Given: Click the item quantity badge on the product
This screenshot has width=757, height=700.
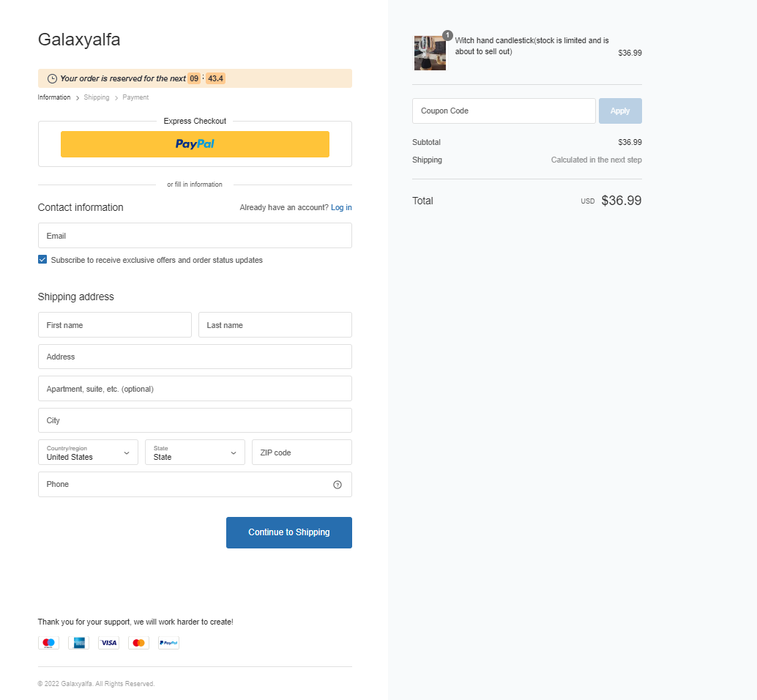Looking at the screenshot, I should (447, 35).
